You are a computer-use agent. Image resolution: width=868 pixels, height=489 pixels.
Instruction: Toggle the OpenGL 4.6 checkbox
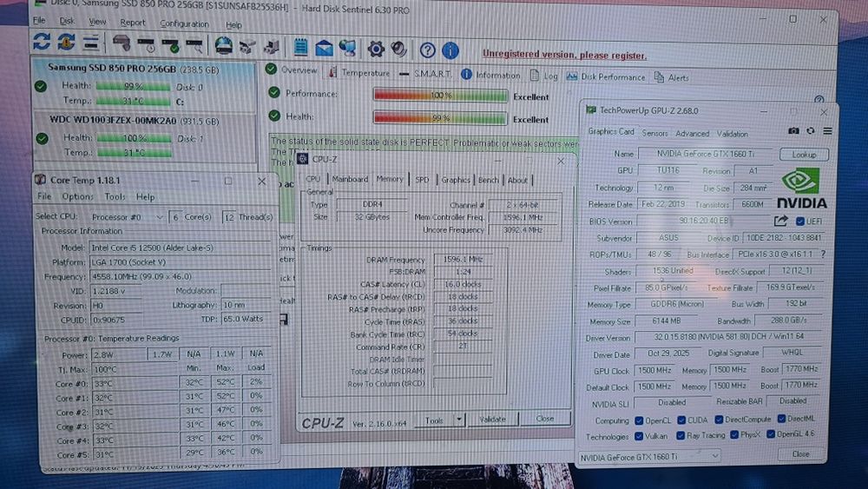click(771, 434)
